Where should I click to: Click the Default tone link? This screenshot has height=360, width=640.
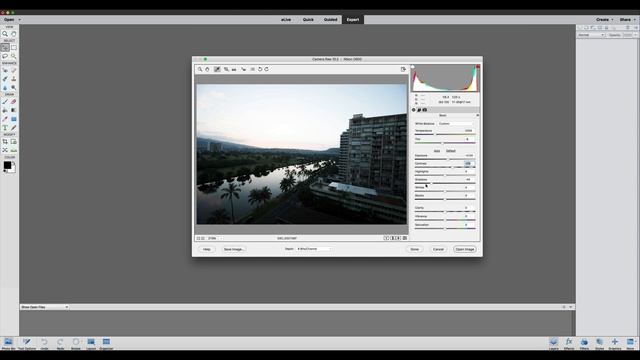point(451,151)
